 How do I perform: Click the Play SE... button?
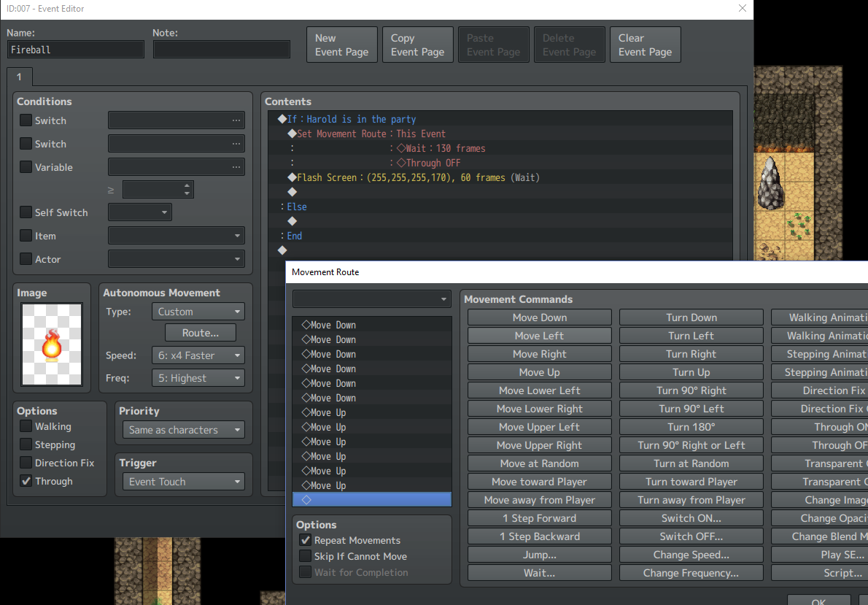pos(819,555)
